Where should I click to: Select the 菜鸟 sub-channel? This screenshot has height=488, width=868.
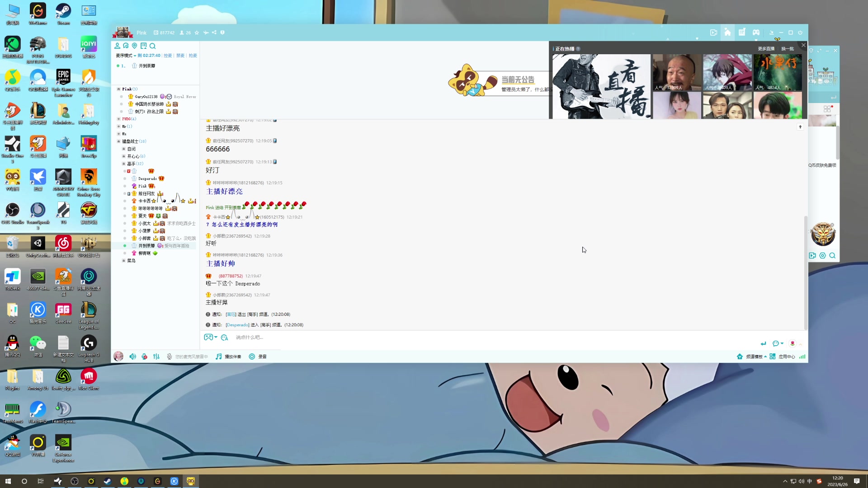click(x=131, y=261)
